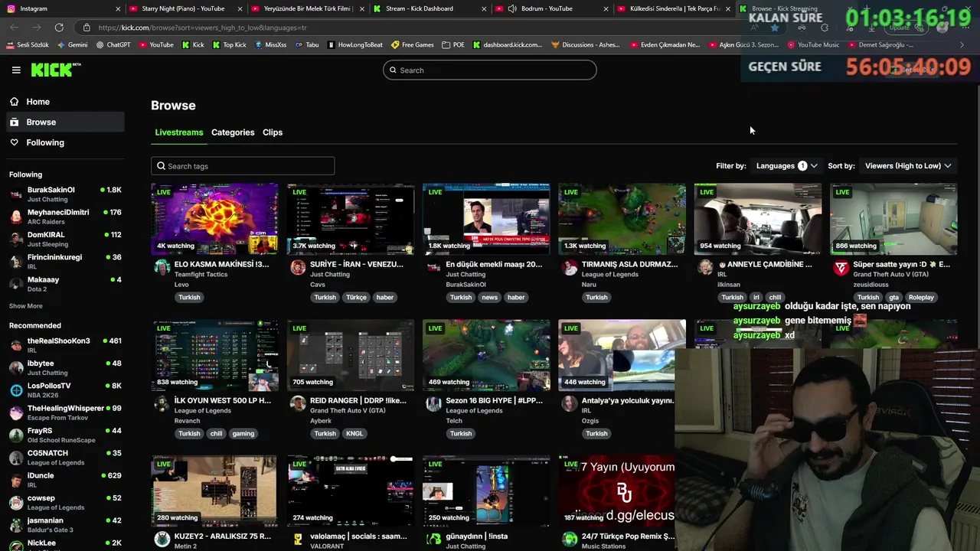Image resolution: width=980 pixels, height=551 pixels.
Task: Open MeyhanecіDimitri in Following list
Action: [x=65, y=217]
